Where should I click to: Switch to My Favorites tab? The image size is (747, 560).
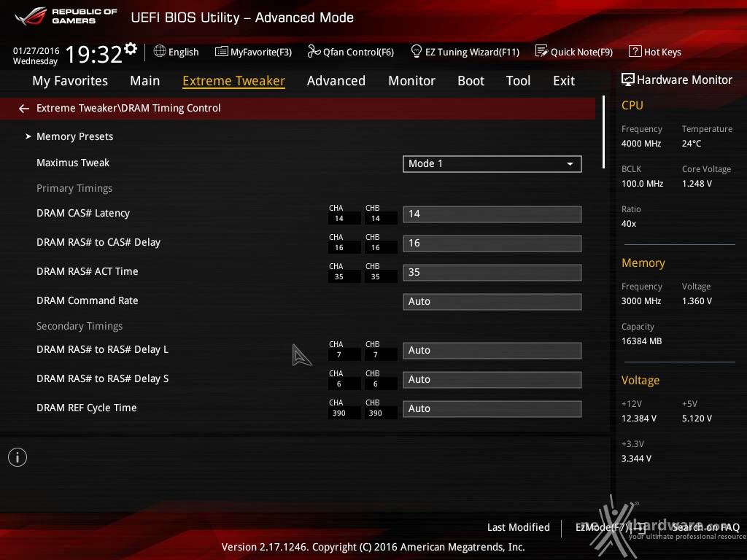(70, 81)
